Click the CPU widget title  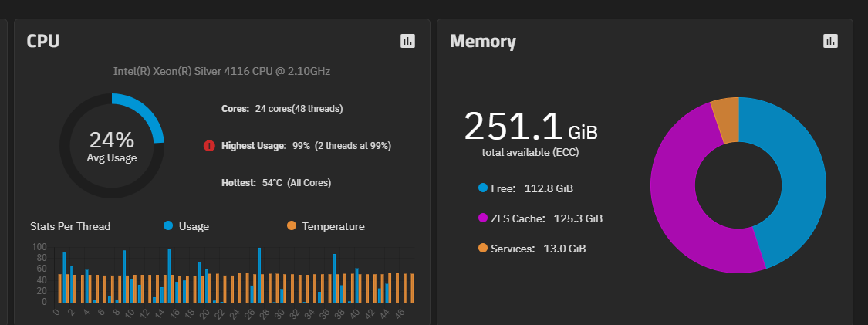(x=43, y=41)
